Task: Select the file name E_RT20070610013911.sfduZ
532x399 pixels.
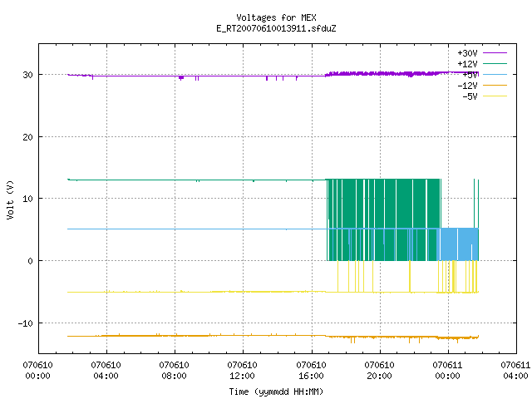Action: click(x=276, y=28)
